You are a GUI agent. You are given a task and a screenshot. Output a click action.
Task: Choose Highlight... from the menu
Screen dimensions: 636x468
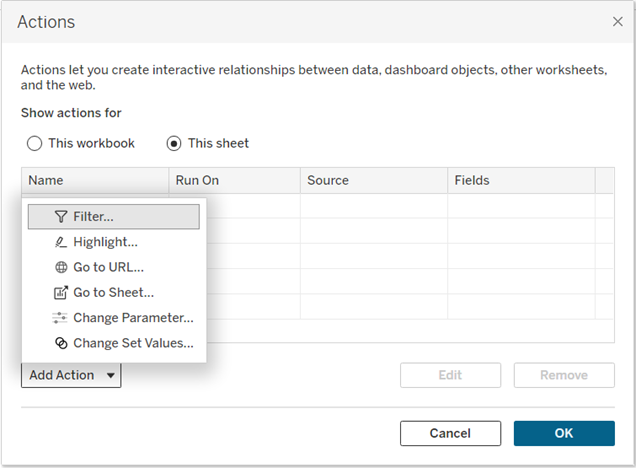coord(114,242)
